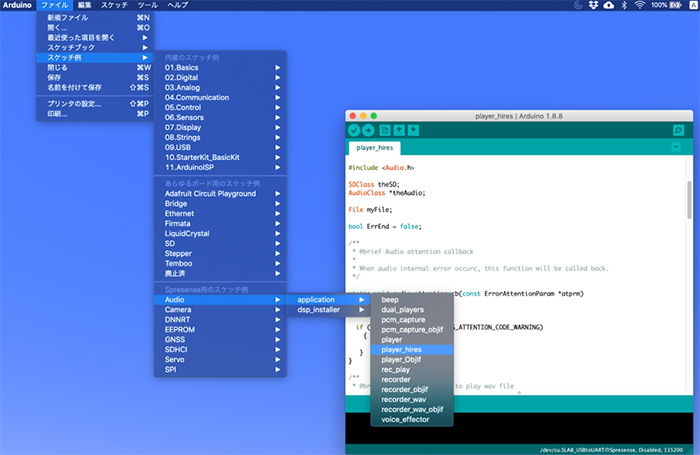700x455 pixels.
Task: Select the Audio examples entry
Action: 221,300
